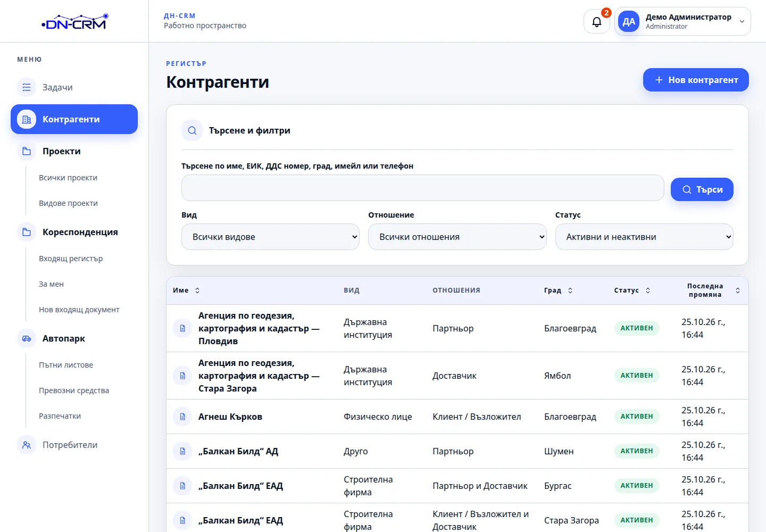Open Всички проекти submenu item

pyautogui.click(x=68, y=178)
